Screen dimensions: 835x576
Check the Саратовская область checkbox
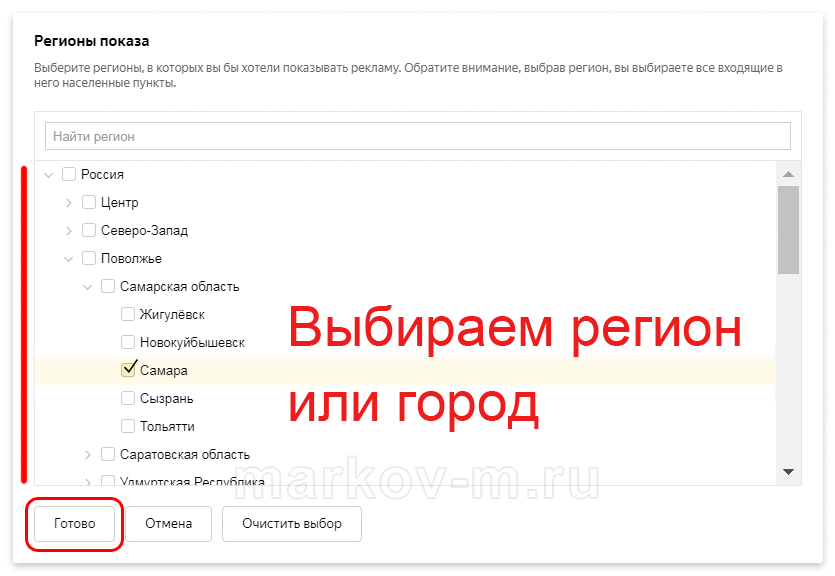108,454
